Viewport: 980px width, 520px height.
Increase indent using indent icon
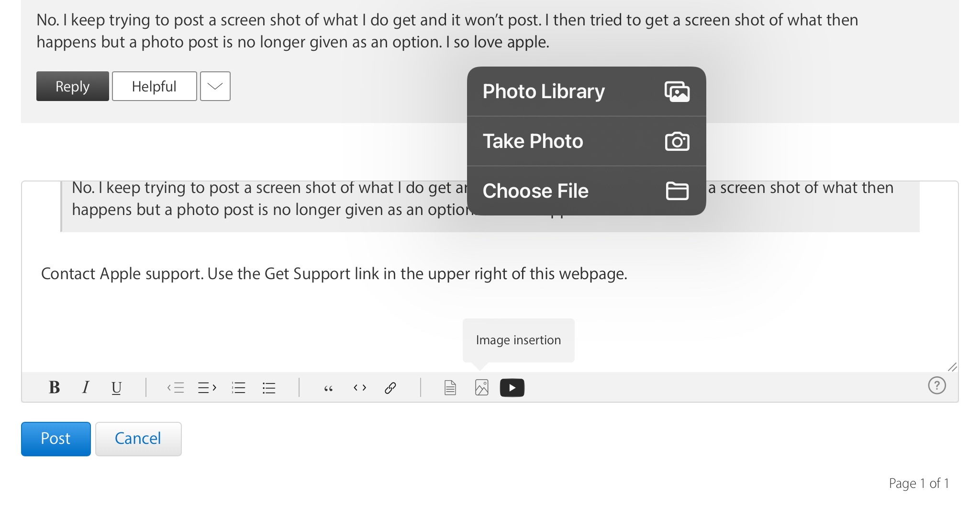click(207, 387)
